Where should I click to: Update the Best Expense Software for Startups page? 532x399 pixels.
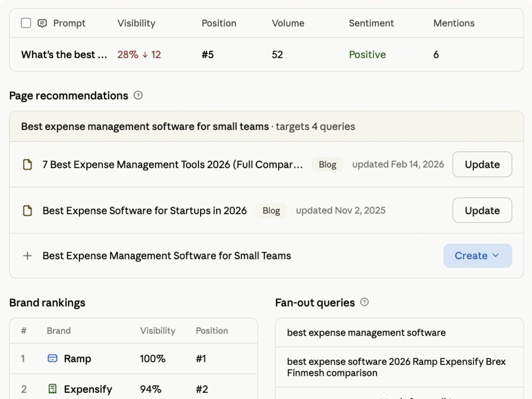tap(482, 210)
